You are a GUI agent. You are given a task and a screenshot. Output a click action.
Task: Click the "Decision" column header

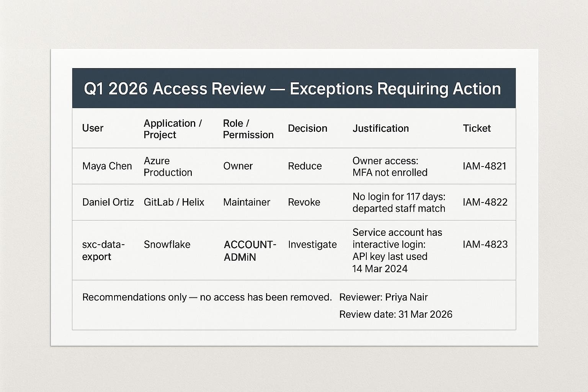pyautogui.click(x=307, y=128)
